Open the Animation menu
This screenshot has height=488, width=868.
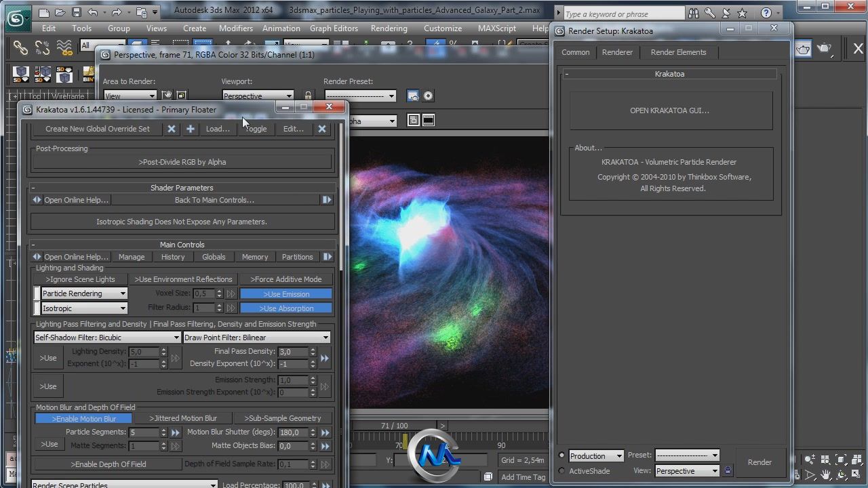click(281, 28)
